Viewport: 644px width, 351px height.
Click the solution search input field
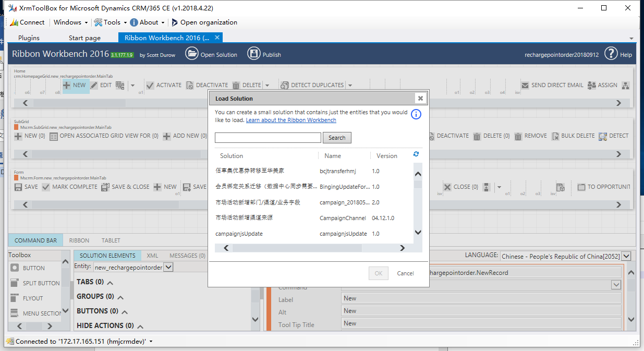(268, 138)
